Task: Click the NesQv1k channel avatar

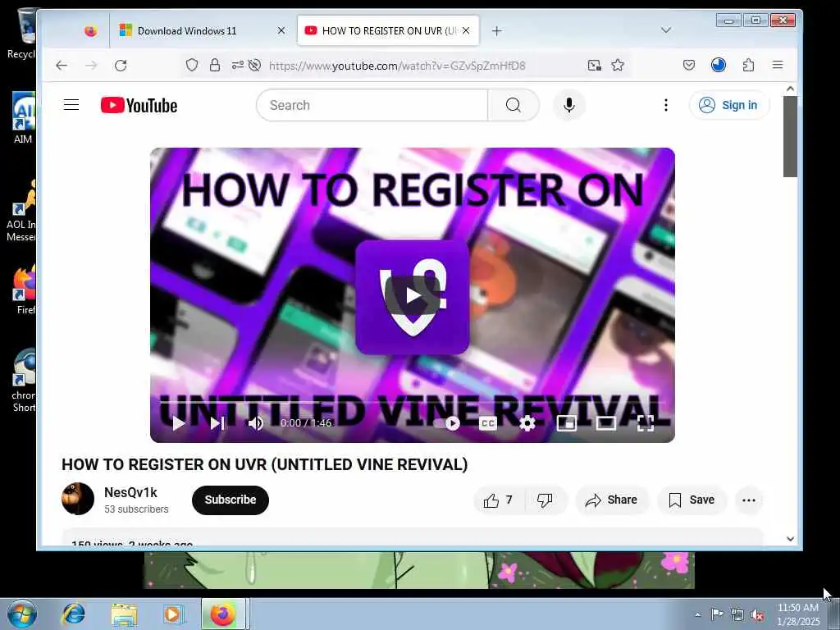Action: point(78,499)
